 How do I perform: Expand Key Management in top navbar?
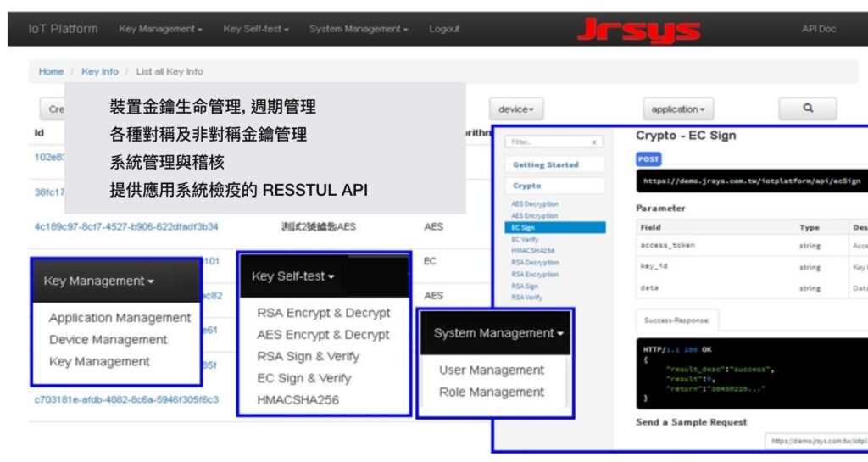point(160,29)
